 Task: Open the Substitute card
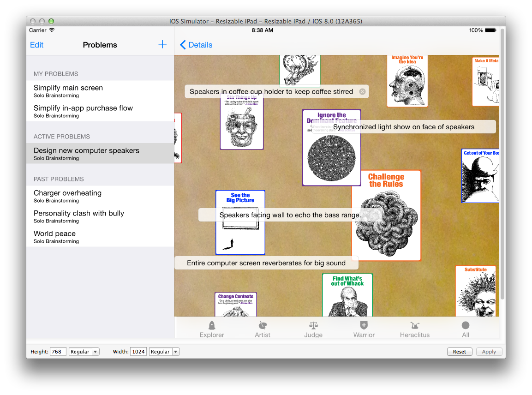[476, 291]
